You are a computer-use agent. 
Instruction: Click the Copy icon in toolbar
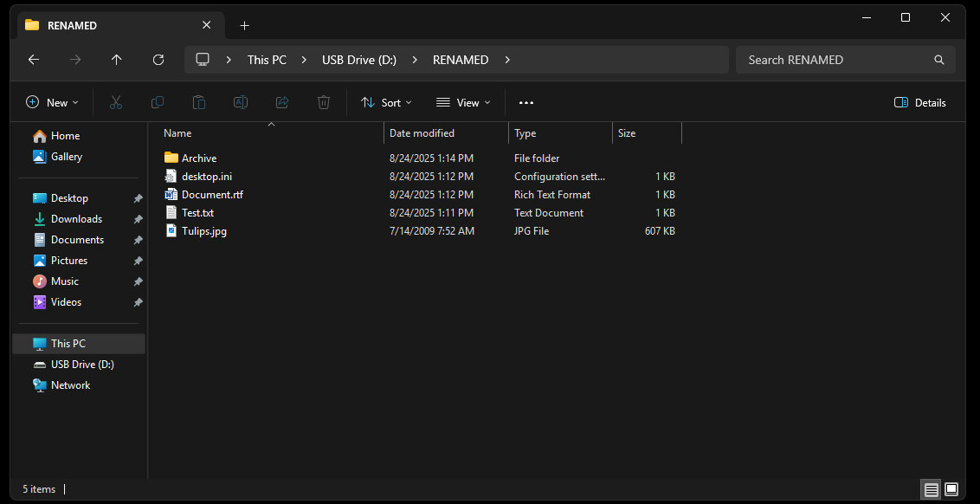tap(158, 102)
